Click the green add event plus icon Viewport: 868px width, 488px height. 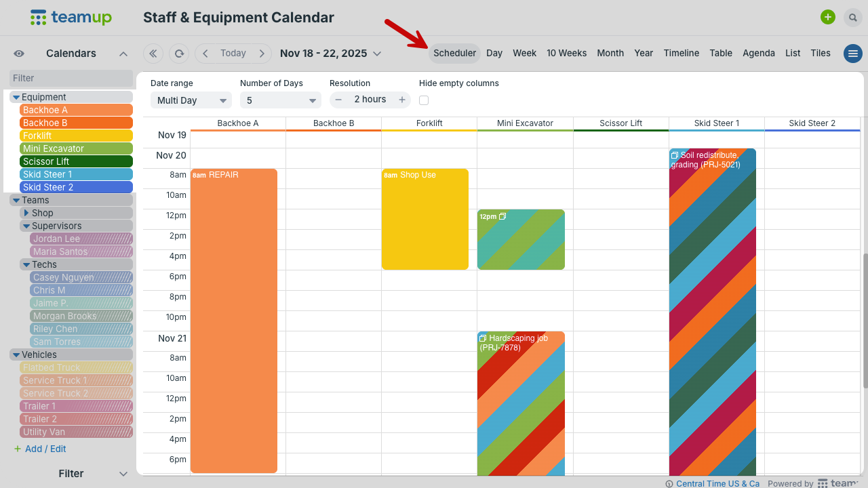coord(827,18)
